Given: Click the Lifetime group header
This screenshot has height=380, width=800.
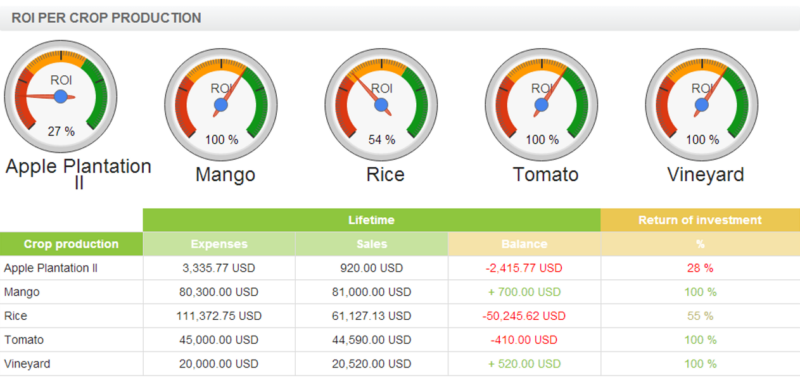Looking at the screenshot, I should point(371,220).
